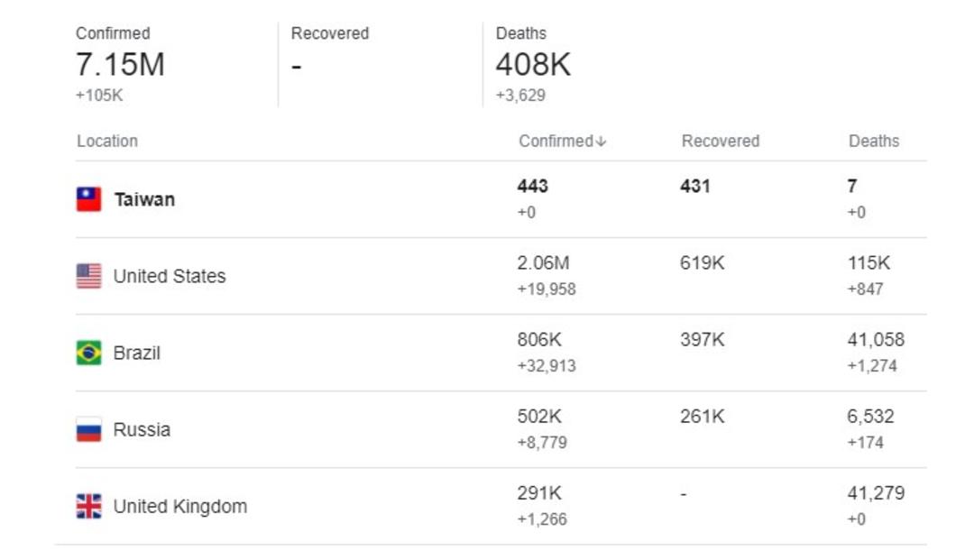Click the Russia flag icon
974x560 pixels.
point(88,429)
